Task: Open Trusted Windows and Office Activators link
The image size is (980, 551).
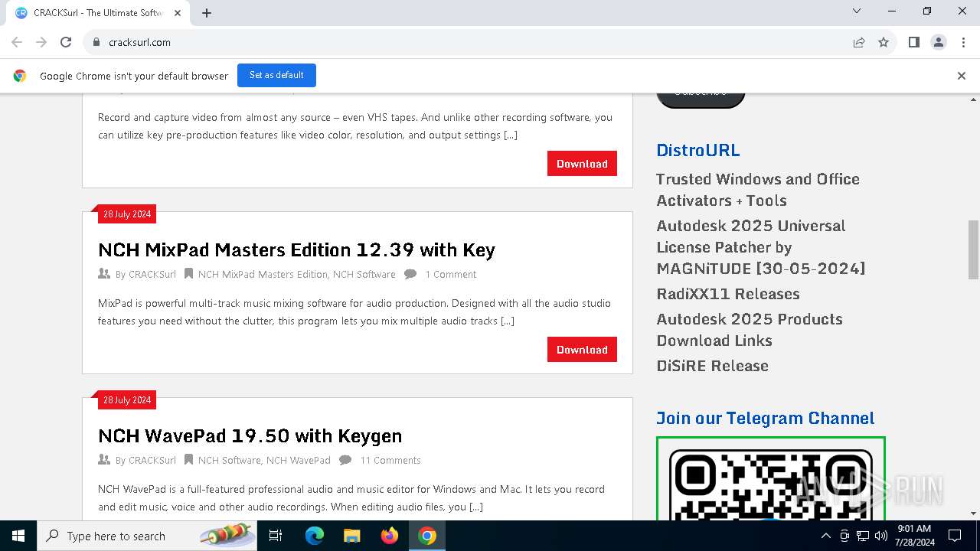Action: pos(757,190)
